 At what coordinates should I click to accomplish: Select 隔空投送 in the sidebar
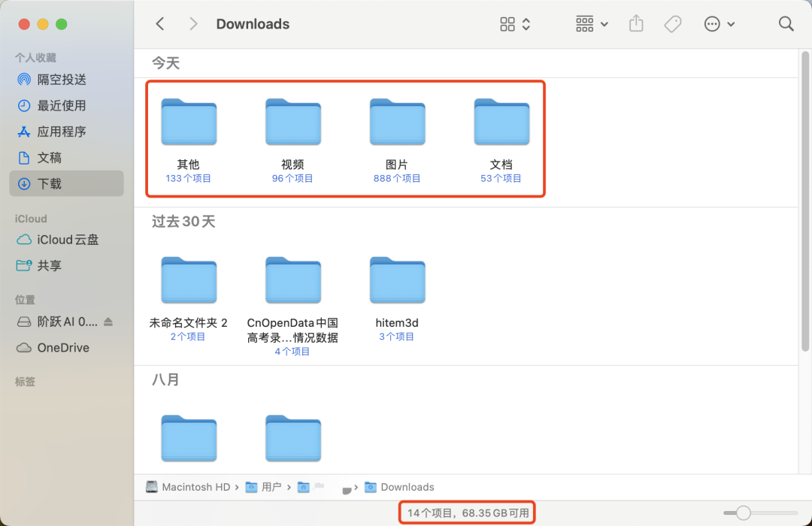67,80
